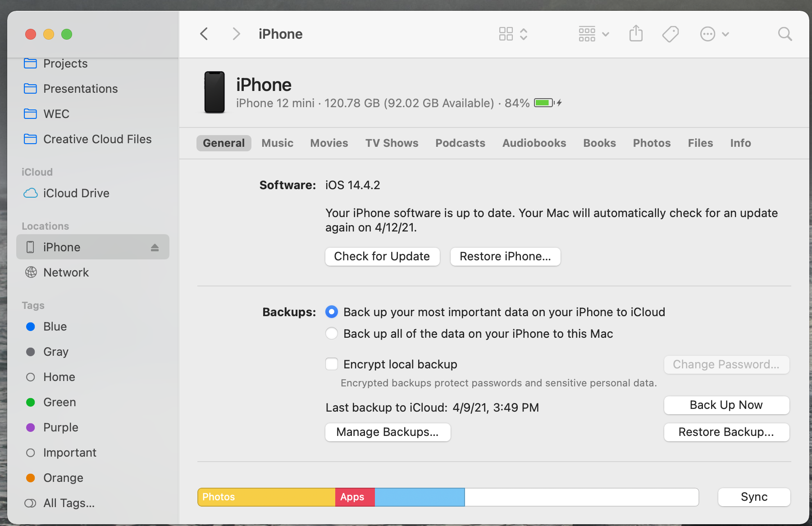The width and height of the screenshot is (812, 526).
Task: Click the Apps segment of the storage bar
Action: click(355, 497)
